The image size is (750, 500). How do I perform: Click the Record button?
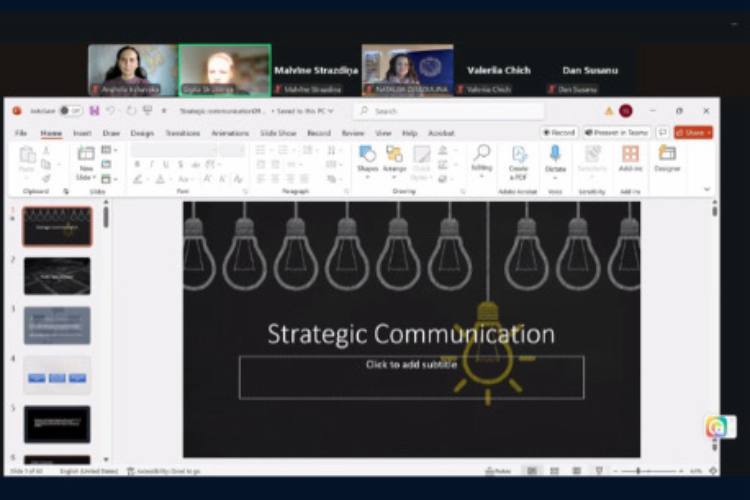coord(560,132)
